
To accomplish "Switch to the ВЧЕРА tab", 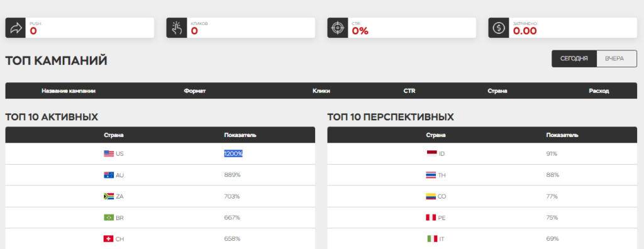I will click(x=614, y=58).
